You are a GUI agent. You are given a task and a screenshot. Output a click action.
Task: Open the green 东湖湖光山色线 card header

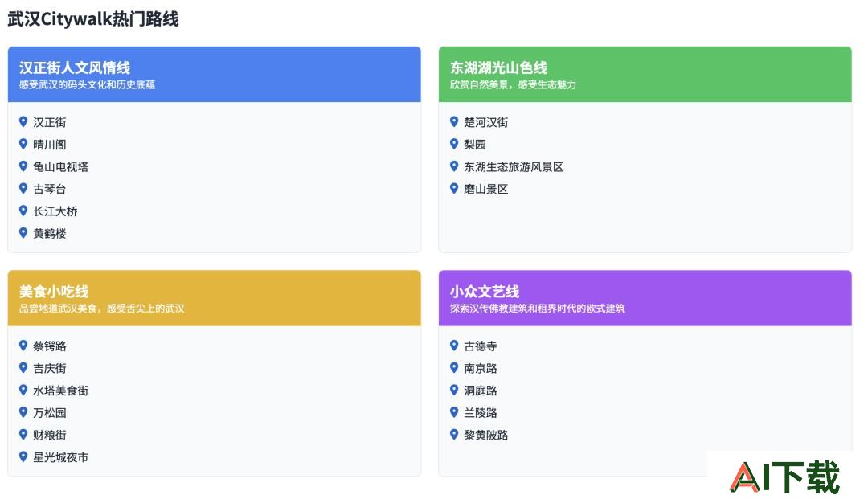(x=645, y=74)
